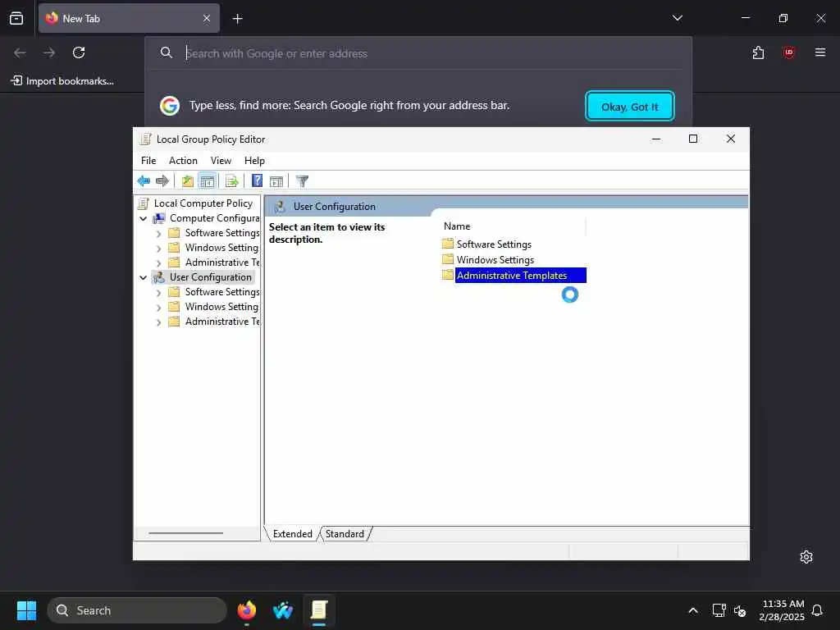This screenshot has width=840, height=630.
Task: Click the taskbar Search box
Action: pyautogui.click(x=137, y=610)
